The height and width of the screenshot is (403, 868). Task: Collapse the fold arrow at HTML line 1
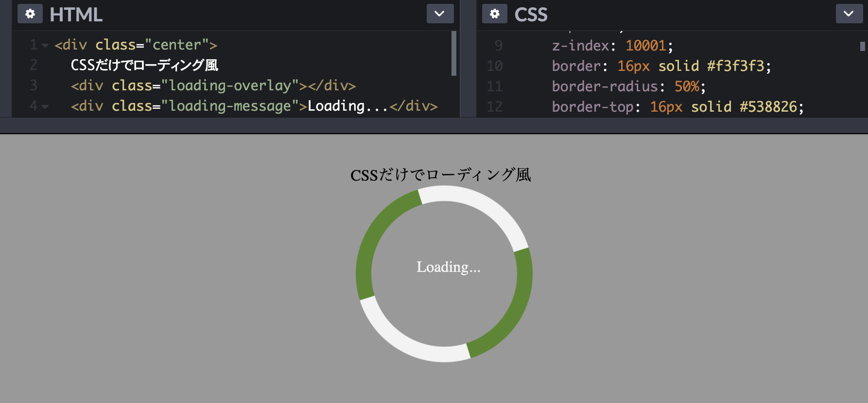pyautogui.click(x=45, y=46)
